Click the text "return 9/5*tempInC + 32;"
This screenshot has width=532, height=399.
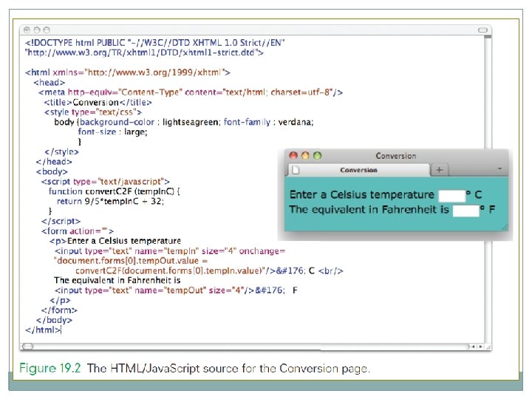110,201
